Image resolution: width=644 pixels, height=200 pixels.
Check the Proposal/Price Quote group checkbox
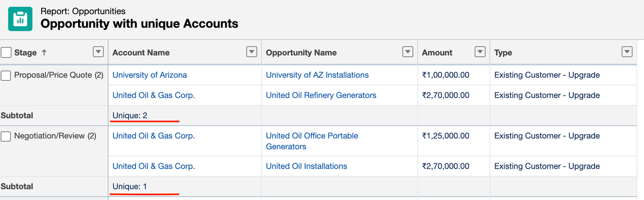pyautogui.click(x=6, y=75)
